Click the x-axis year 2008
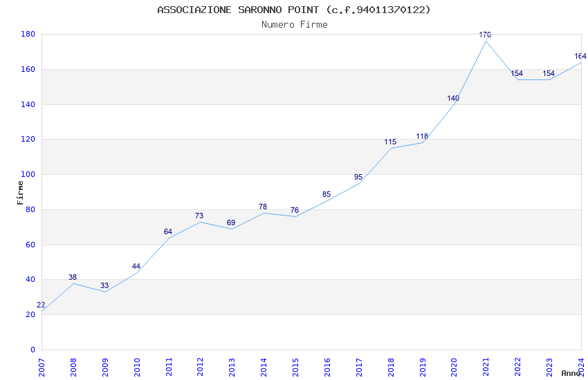This screenshot has width=588, height=380. (x=73, y=367)
